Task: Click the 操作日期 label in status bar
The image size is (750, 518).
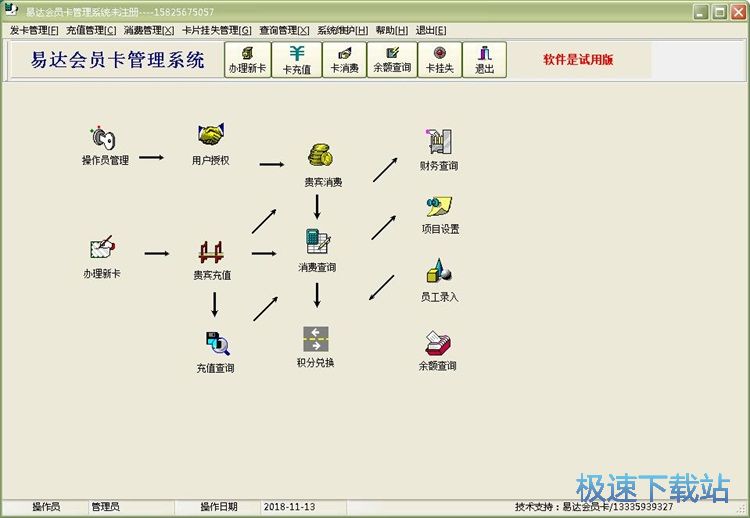Action: [x=219, y=507]
